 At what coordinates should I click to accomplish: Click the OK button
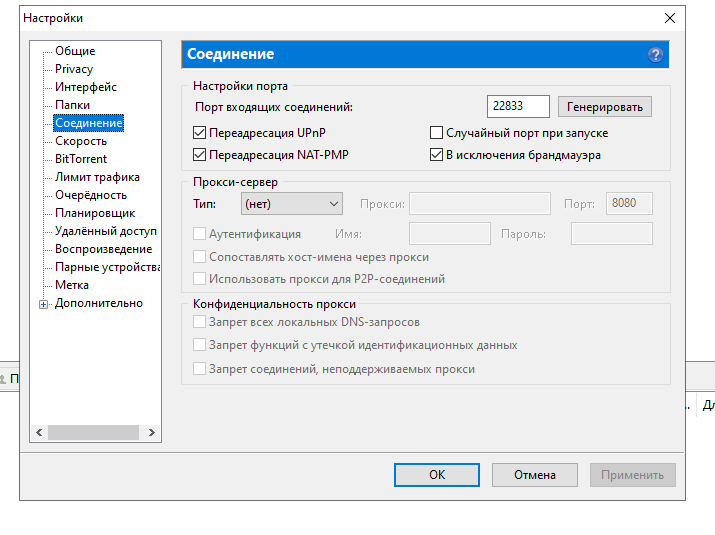[437, 475]
